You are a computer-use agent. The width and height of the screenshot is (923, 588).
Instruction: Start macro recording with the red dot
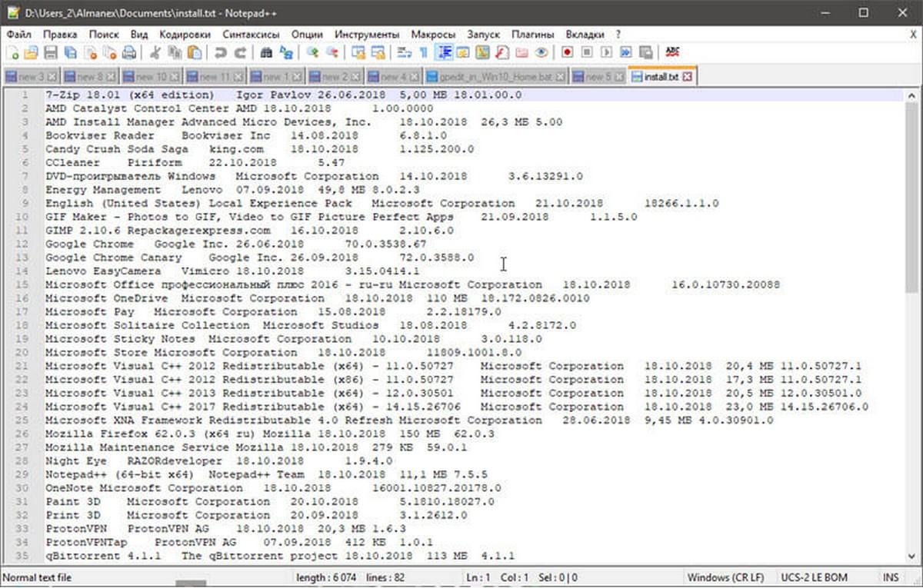[568, 52]
